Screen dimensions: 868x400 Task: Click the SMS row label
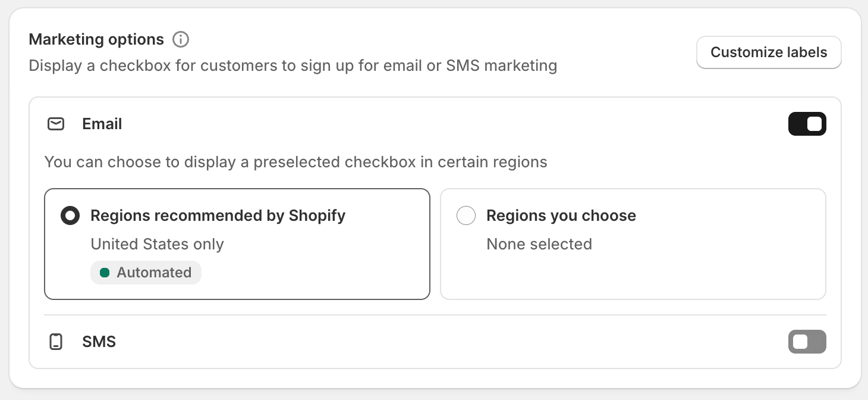(x=99, y=342)
